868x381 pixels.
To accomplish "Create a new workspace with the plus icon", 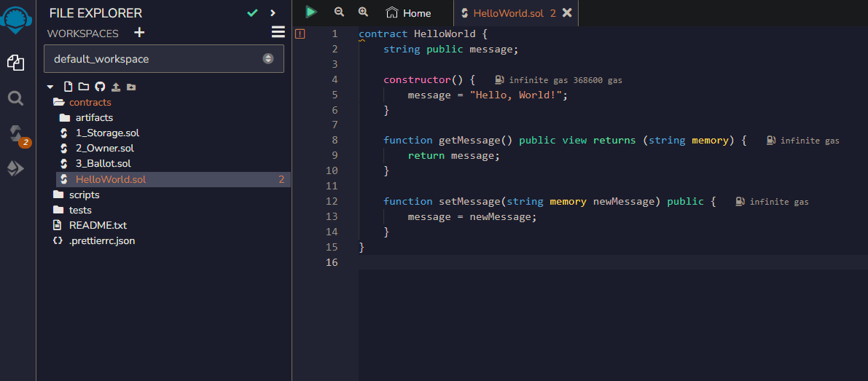I will click(x=139, y=33).
